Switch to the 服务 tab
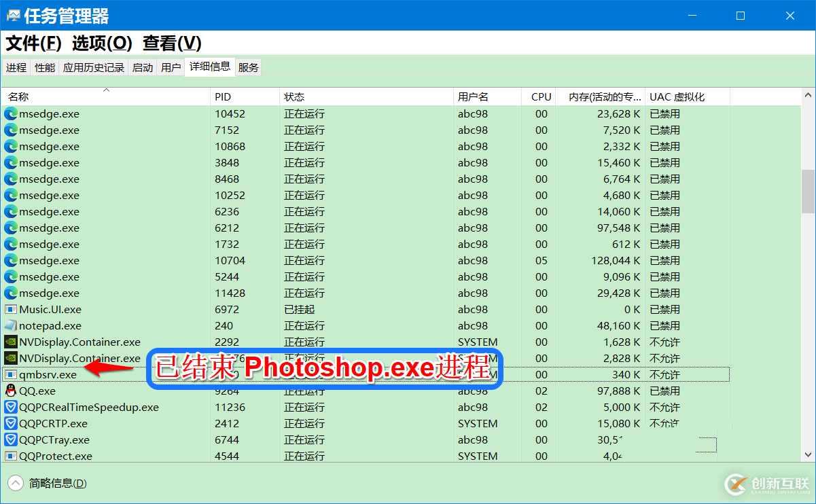 [x=249, y=67]
